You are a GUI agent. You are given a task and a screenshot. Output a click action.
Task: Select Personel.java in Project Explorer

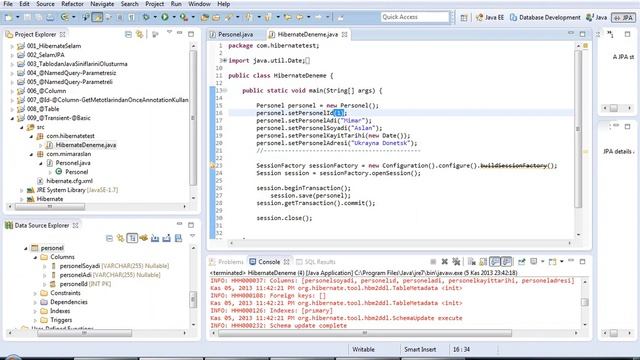click(x=73, y=163)
